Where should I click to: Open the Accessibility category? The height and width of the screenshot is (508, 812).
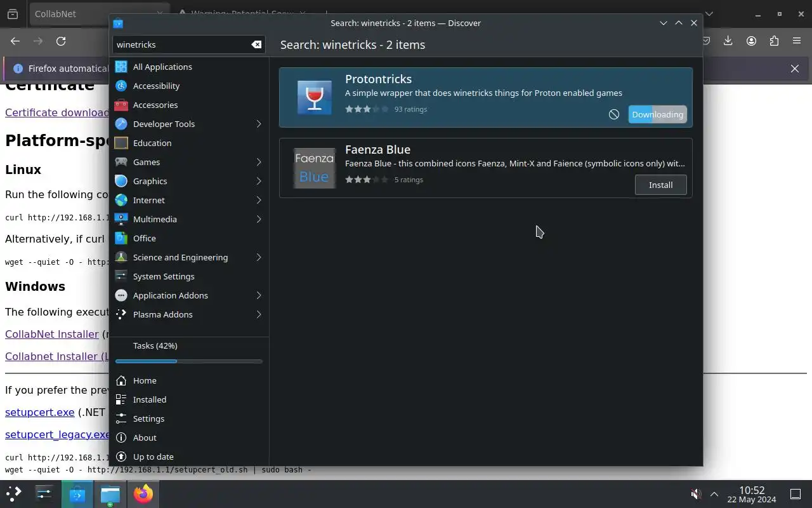(189, 86)
